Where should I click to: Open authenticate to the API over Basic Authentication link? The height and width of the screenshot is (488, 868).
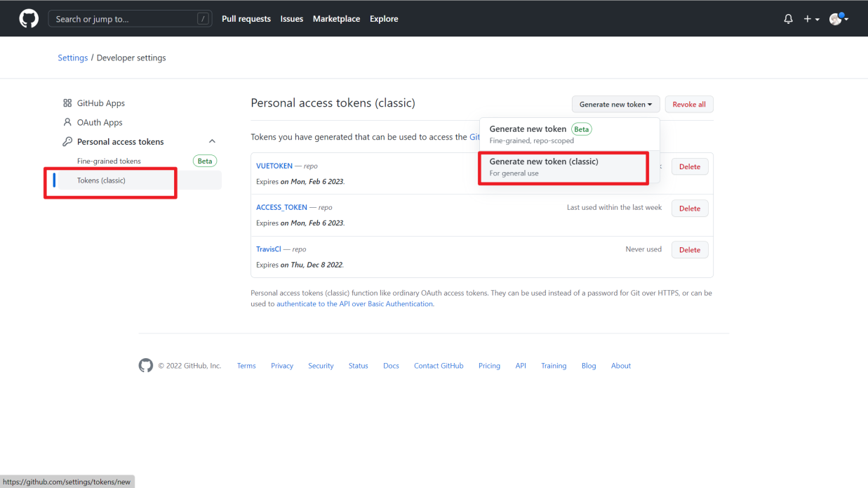coord(354,304)
